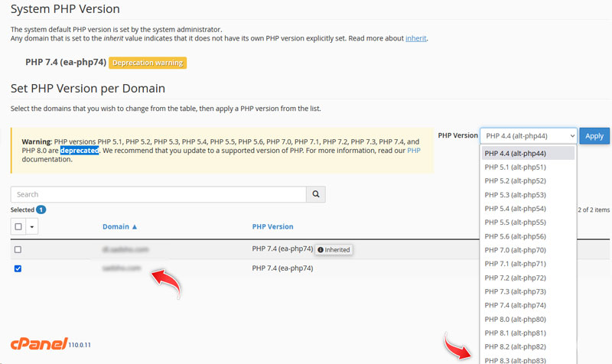
Task: Click the Deprecation warning badge
Action: click(x=148, y=63)
